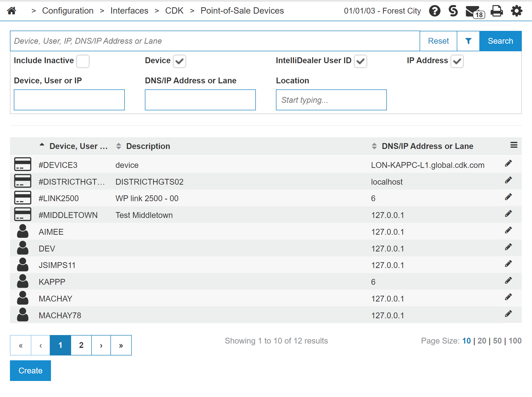This screenshot has width=532, height=397.
Task: Click the card device icon for #DEVICE3
Action: pos(23,164)
